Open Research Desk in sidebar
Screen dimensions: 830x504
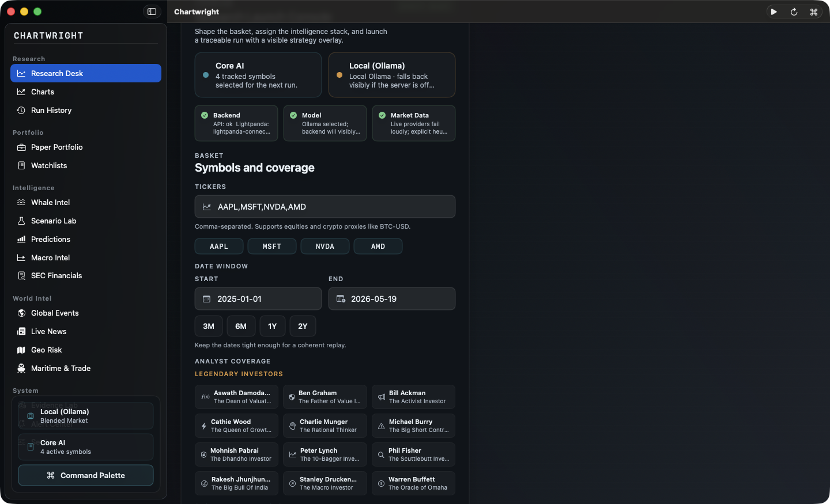[86, 73]
